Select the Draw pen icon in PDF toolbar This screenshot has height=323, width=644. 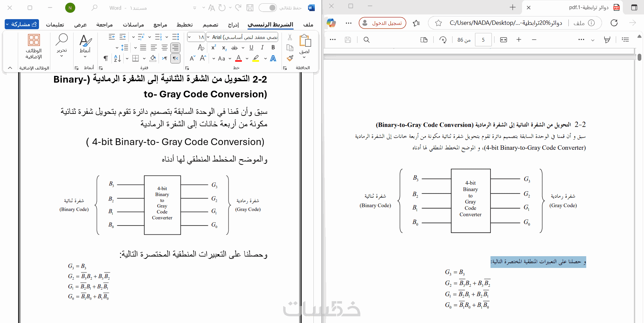click(x=607, y=40)
